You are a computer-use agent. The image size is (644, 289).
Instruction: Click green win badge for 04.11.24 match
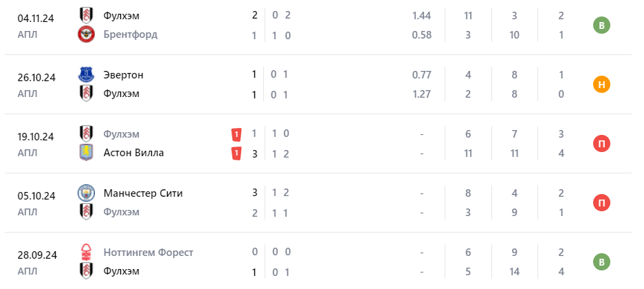click(602, 25)
